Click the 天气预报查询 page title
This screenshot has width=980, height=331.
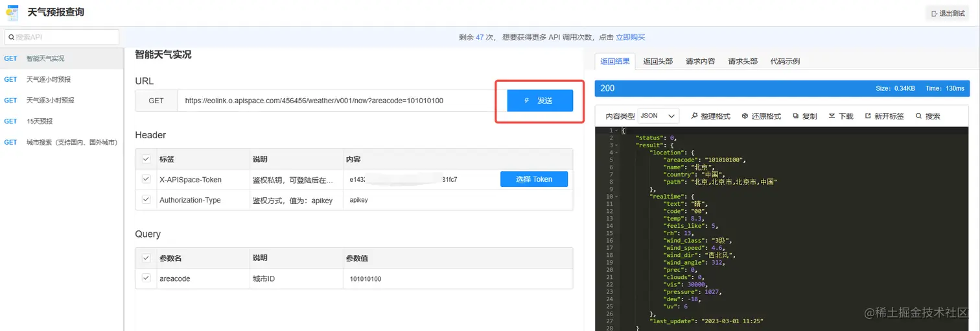tap(56, 12)
